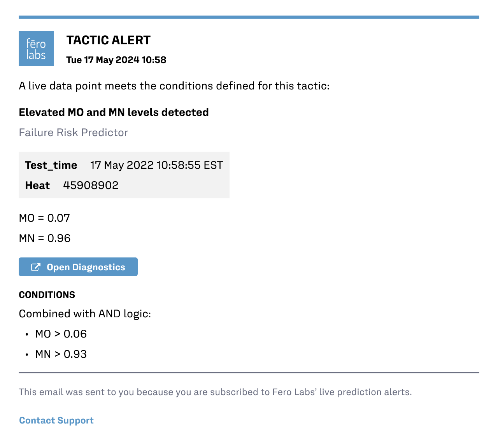Click the MN = 0.96 reading
This screenshot has height=448, width=498.
click(x=45, y=238)
